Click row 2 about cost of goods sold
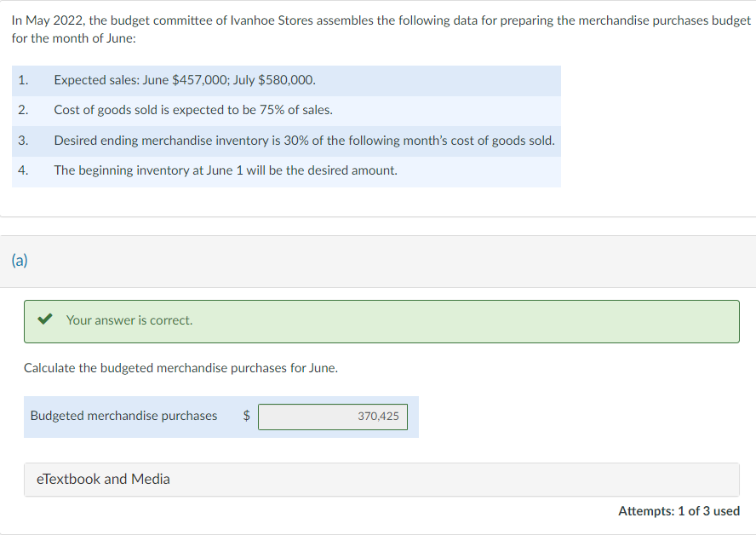This screenshot has width=756, height=535. (285, 110)
